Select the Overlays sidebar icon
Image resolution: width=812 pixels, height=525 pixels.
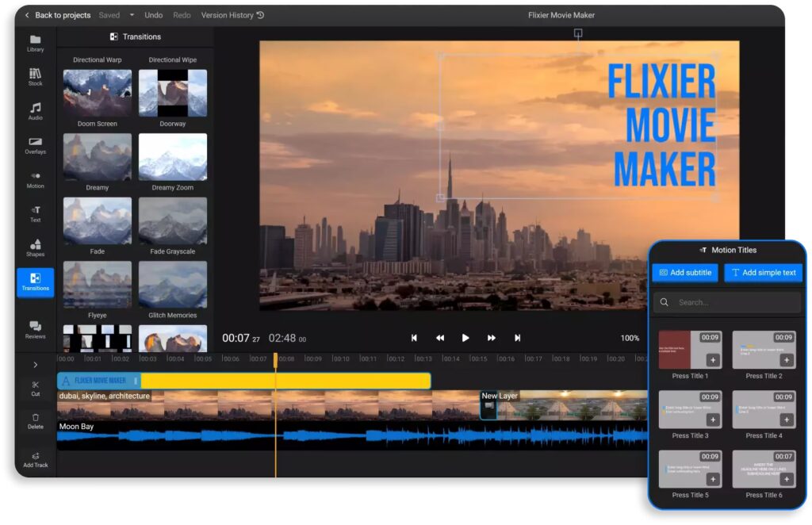[x=35, y=145]
